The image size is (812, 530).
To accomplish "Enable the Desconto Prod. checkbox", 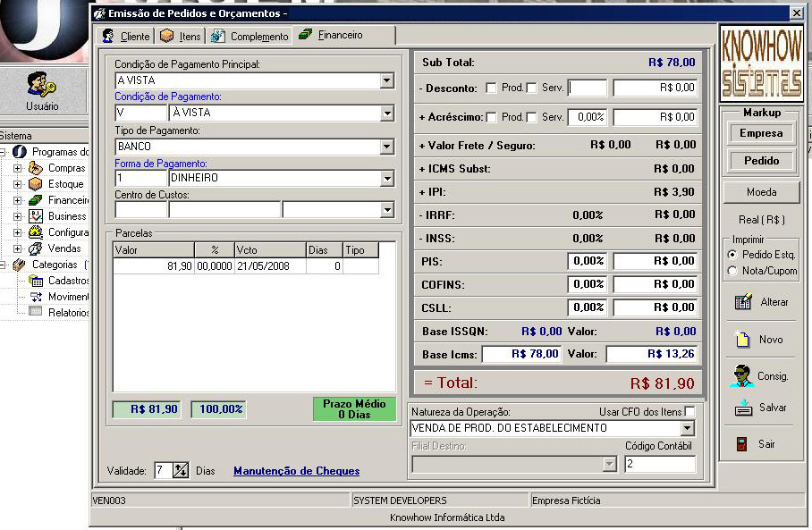I will pos(491,88).
